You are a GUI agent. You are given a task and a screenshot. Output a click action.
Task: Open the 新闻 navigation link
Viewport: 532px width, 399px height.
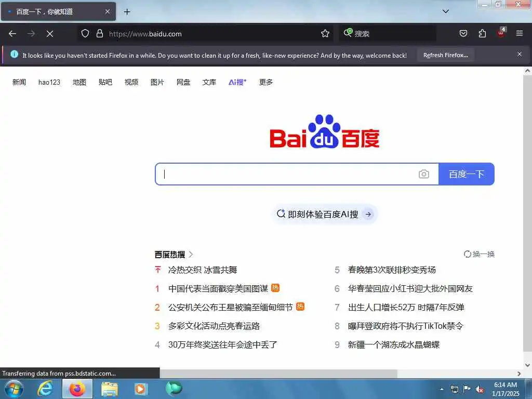[19, 82]
